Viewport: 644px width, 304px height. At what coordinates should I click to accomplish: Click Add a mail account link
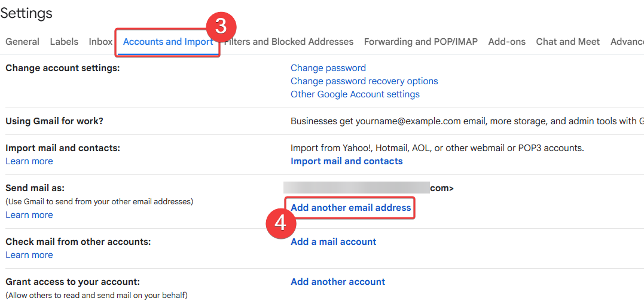pyautogui.click(x=333, y=242)
